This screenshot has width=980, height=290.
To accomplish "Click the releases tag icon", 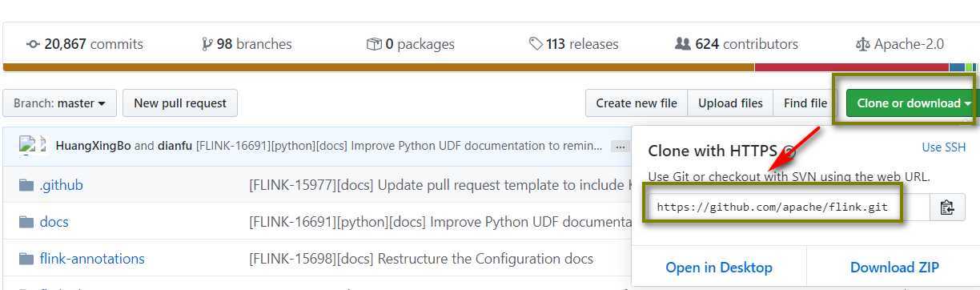I will [x=536, y=44].
